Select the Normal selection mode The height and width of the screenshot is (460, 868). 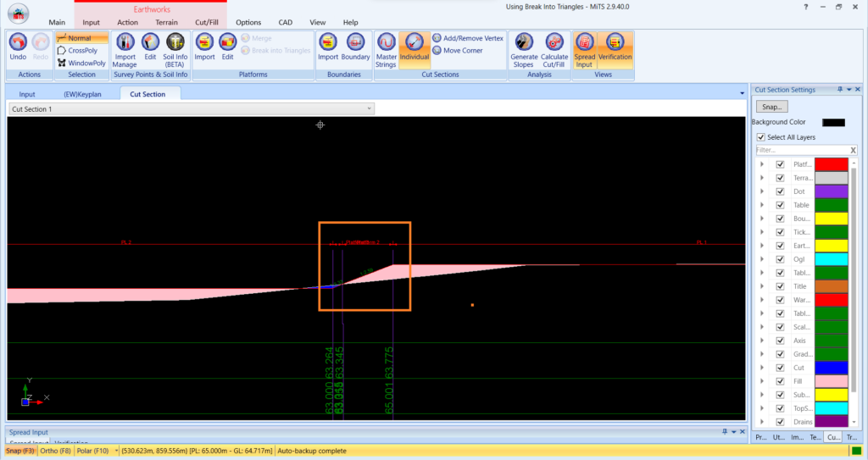(x=82, y=38)
